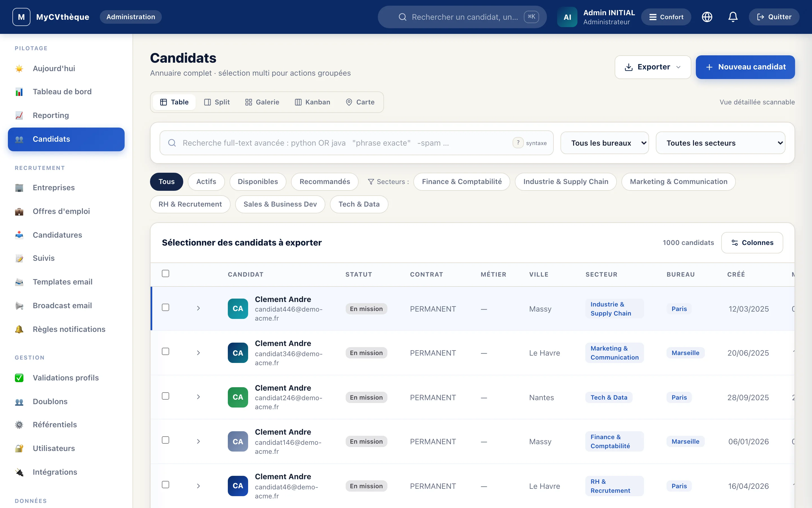
Task: Click the Templates email icon
Action: (19, 282)
